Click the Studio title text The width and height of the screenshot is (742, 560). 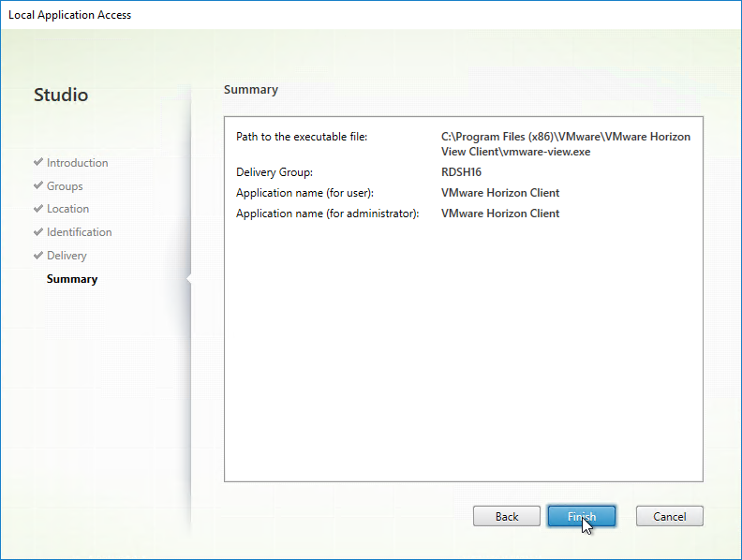coord(61,95)
